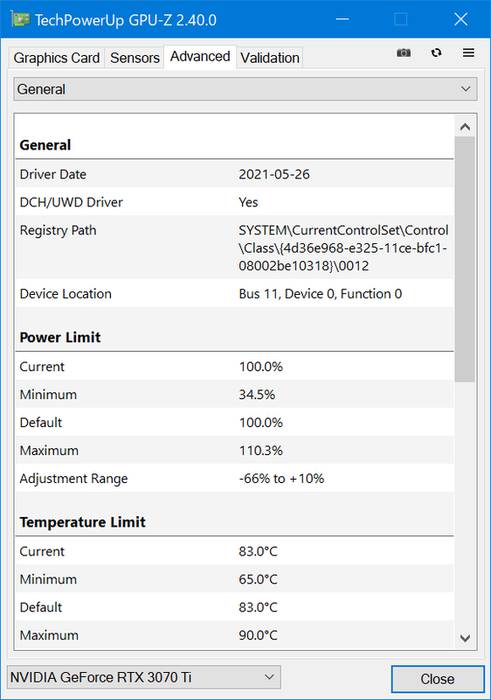The width and height of the screenshot is (491, 700).
Task: Click the vertical scrollbar thumb
Action: [x=465, y=259]
